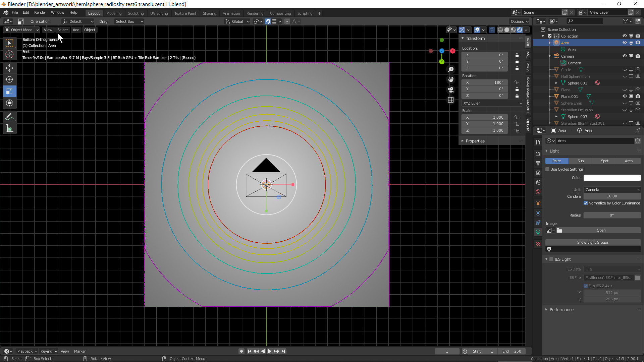Select the Annotate pencil tool
The height and width of the screenshot is (362, 644).
tap(9, 117)
